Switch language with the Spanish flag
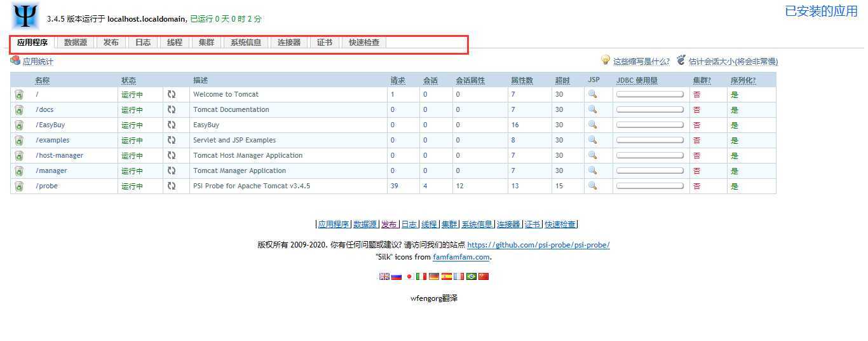The width and height of the screenshot is (868, 341). [x=447, y=276]
